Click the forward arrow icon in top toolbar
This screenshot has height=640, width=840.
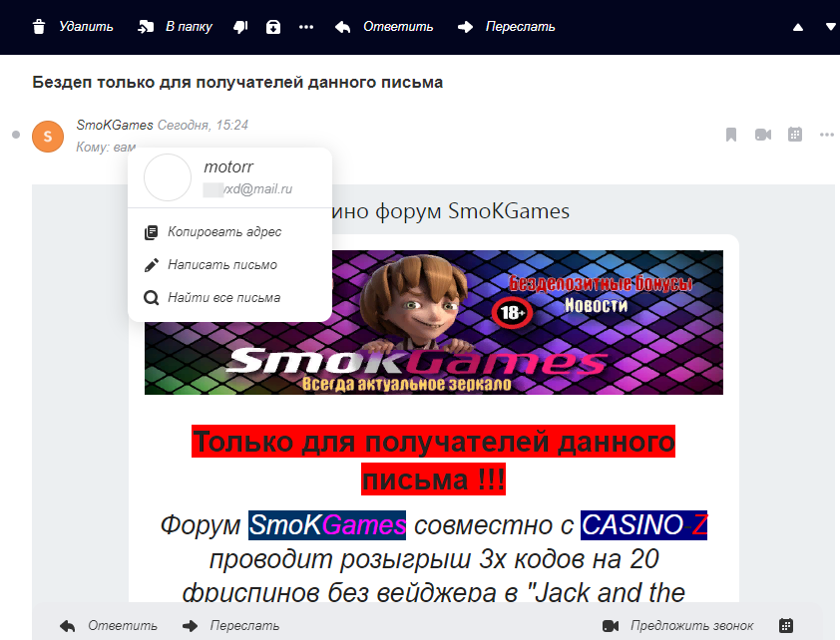(x=466, y=27)
